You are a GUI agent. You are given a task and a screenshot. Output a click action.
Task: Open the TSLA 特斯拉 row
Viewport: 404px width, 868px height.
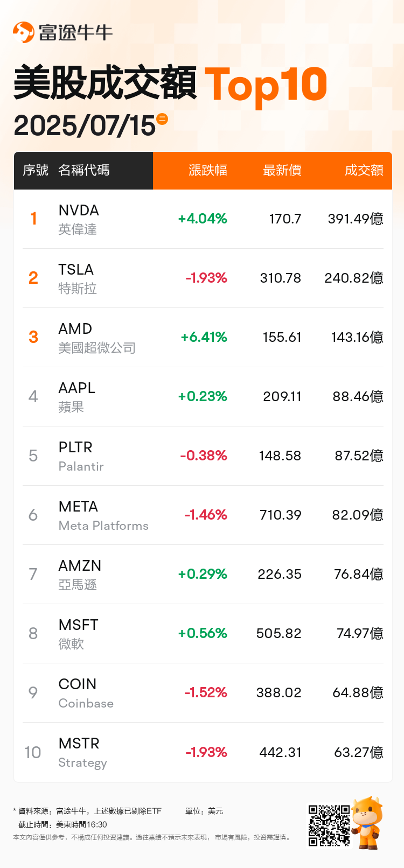click(x=203, y=278)
